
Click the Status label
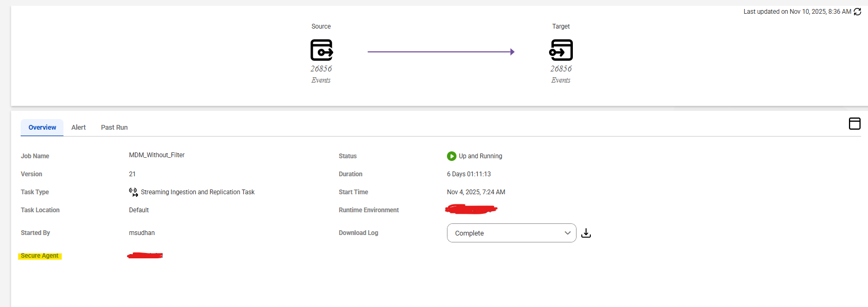coord(348,156)
